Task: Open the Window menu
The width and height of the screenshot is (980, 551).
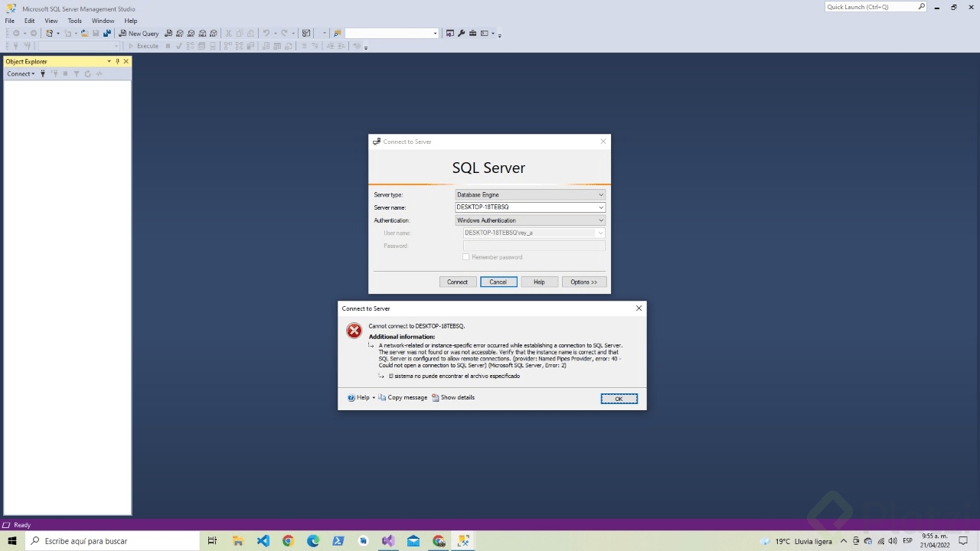Action: click(103, 21)
